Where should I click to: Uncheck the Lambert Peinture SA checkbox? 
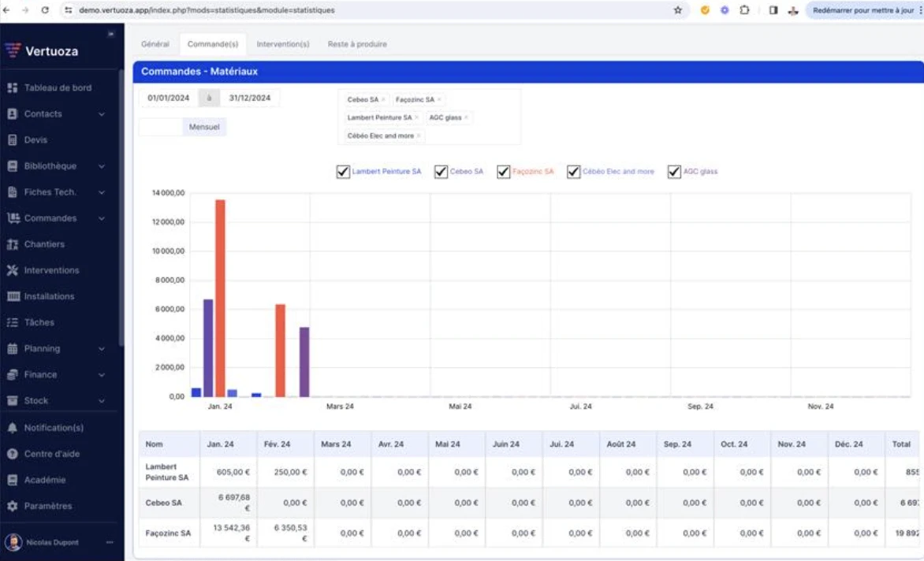pos(343,172)
